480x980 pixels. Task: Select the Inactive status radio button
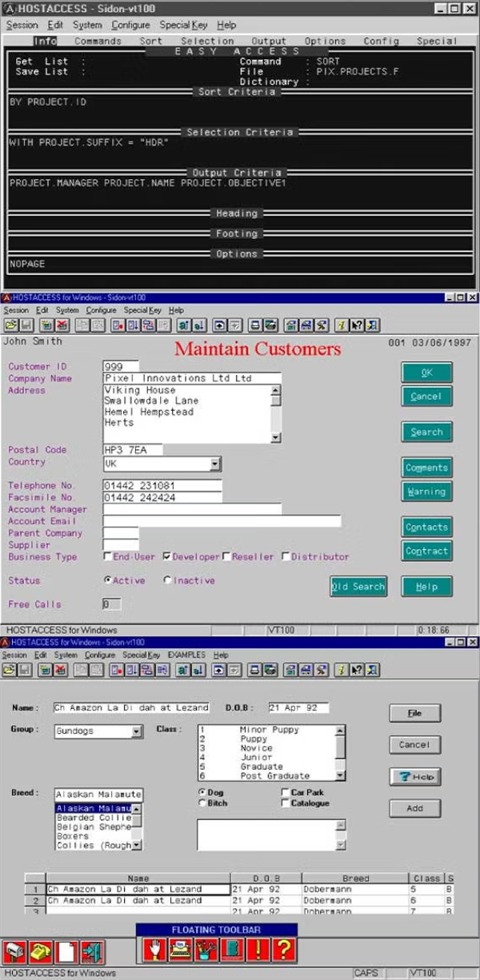(167, 580)
